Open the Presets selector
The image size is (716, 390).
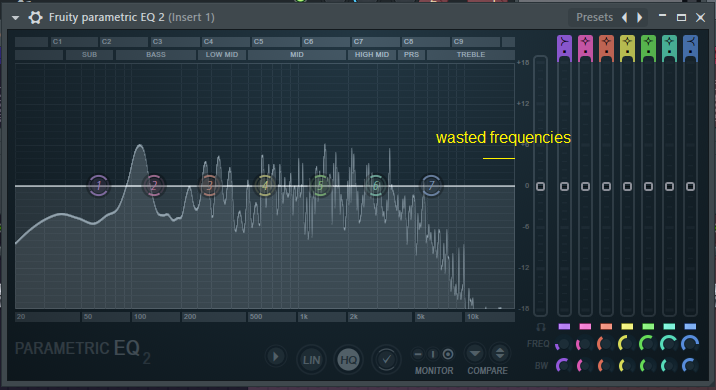point(594,17)
